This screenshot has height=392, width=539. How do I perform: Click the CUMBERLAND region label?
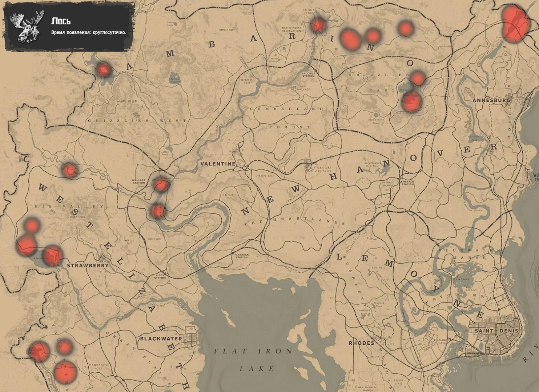click(287, 109)
